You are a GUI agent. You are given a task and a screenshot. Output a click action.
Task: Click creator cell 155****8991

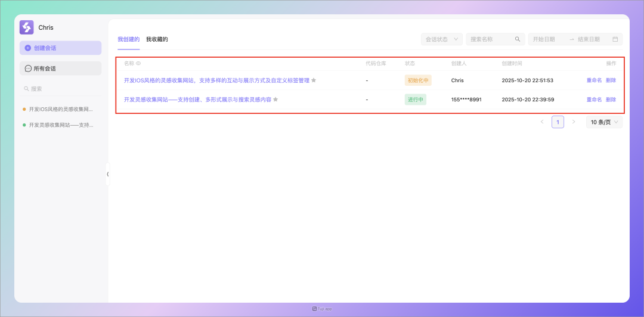point(466,100)
